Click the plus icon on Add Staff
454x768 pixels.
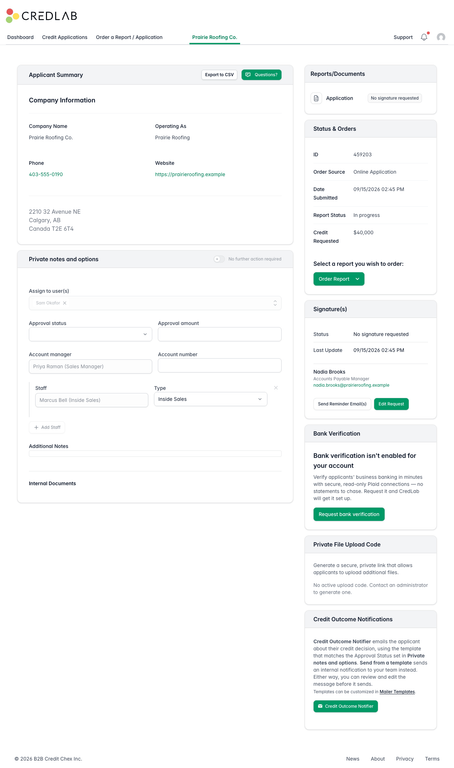pyautogui.click(x=36, y=428)
